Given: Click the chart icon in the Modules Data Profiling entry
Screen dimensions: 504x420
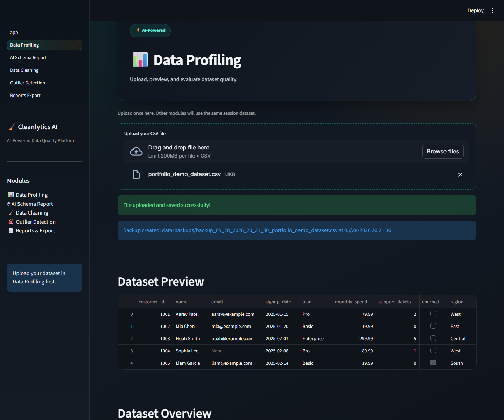Looking at the screenshot, I should click(x=11, y=195).
